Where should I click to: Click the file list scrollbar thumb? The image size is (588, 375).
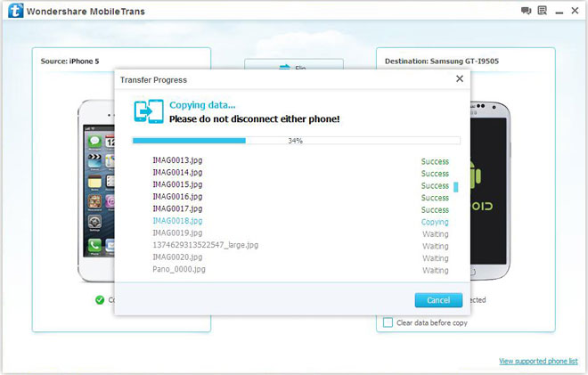[456, 187]
